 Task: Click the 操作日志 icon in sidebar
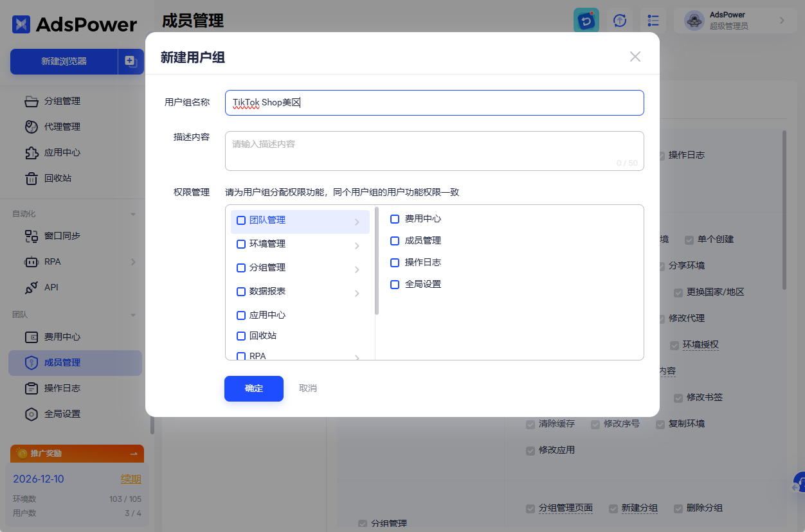[32, 388]
